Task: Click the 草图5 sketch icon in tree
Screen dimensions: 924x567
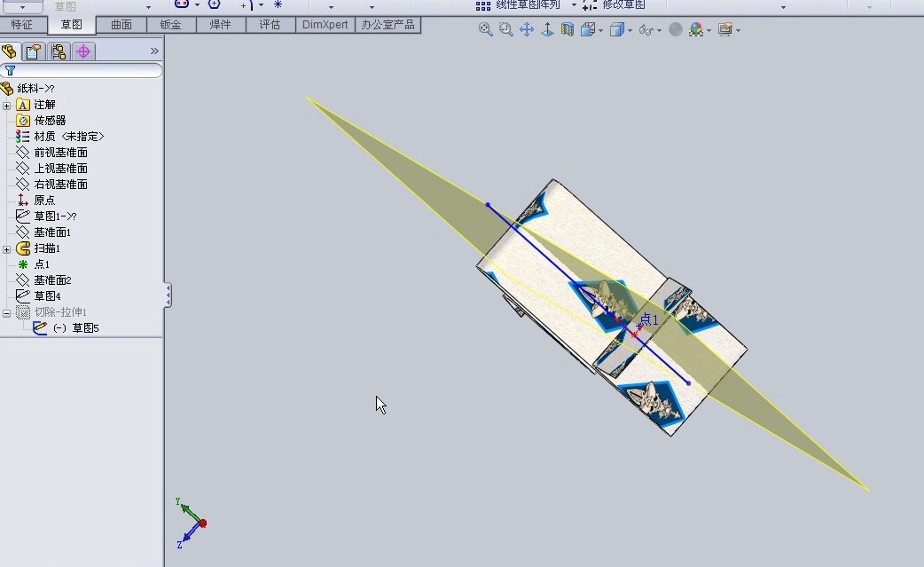Action: click(40, 327)
